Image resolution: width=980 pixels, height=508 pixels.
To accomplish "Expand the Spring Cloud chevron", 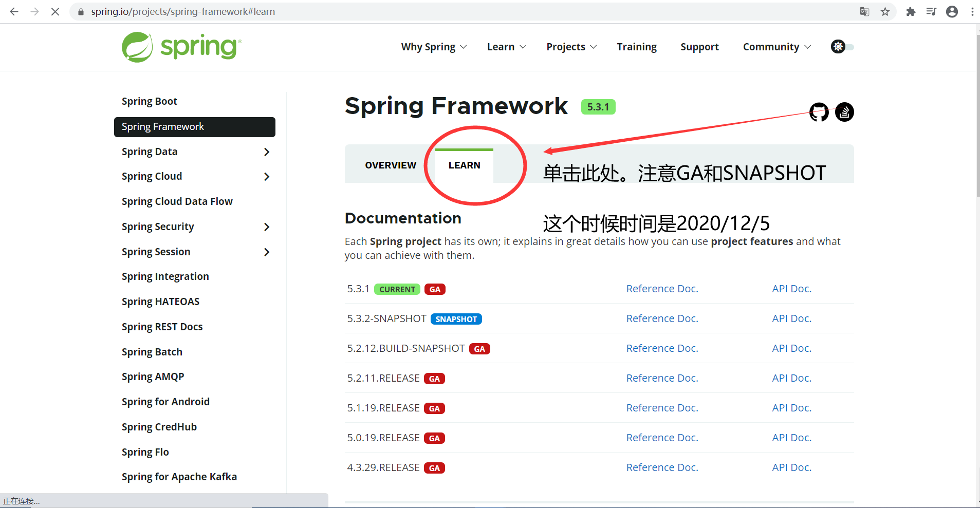I will pyautogui.click(x=266, y=177).
